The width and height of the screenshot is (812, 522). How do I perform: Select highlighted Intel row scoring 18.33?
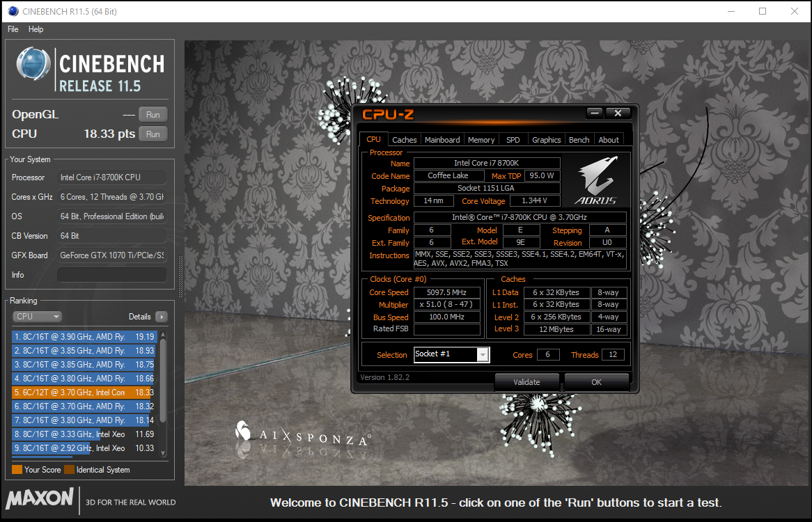click(x=84, y=393)
